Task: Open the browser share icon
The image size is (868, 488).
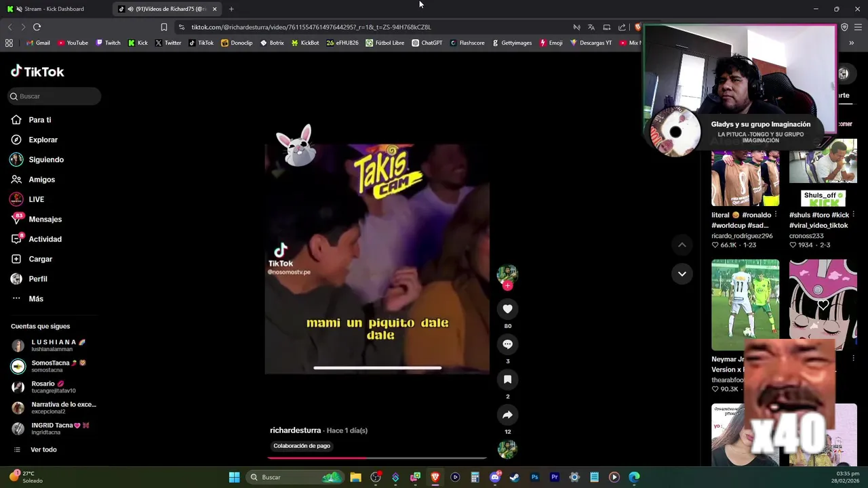Action: pos(622,27)
